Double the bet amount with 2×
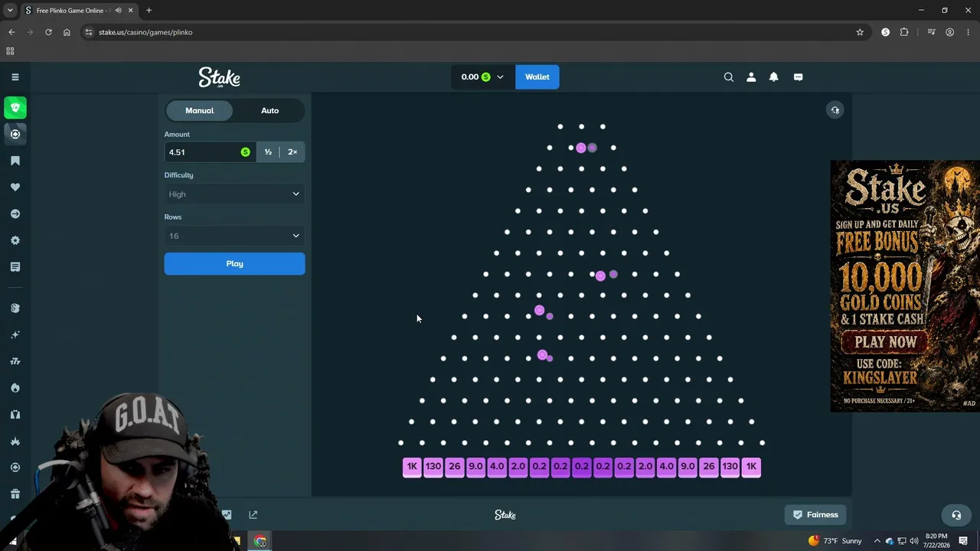Screen dimensions: 980x551 (292, 152)
